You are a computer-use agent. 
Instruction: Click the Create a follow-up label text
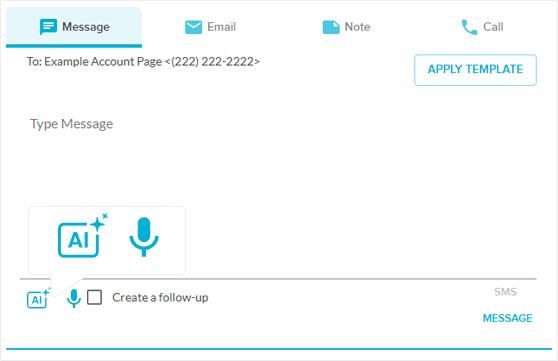tap(160, 298)
